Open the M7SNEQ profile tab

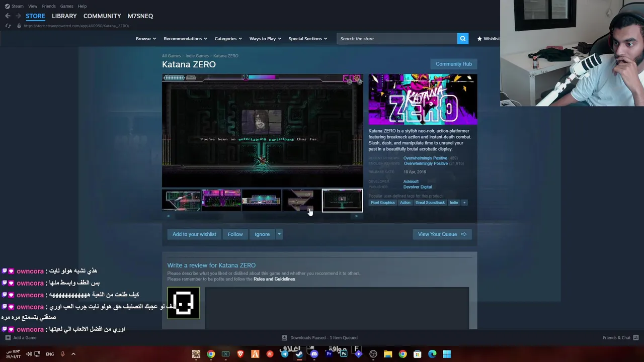pos(140,16)
